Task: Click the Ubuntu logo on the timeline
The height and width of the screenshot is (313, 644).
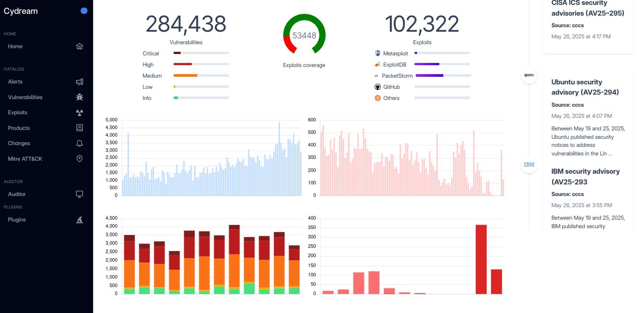Action: pos(529,75)
